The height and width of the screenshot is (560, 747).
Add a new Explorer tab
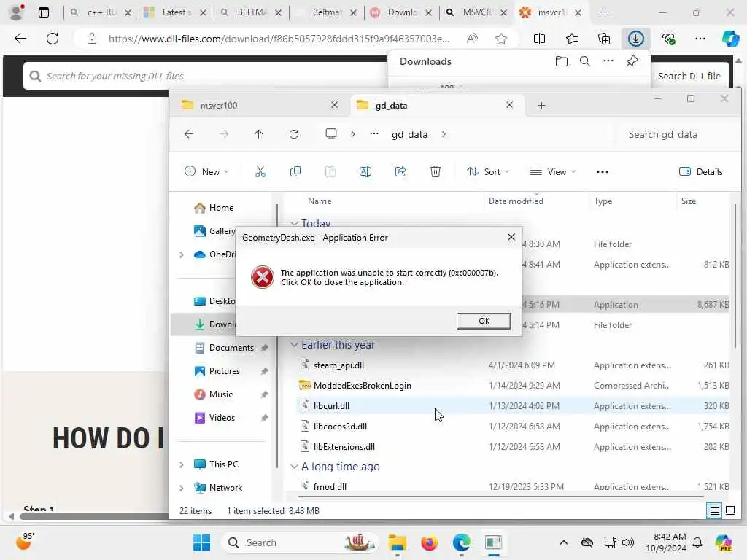point(542,105)
